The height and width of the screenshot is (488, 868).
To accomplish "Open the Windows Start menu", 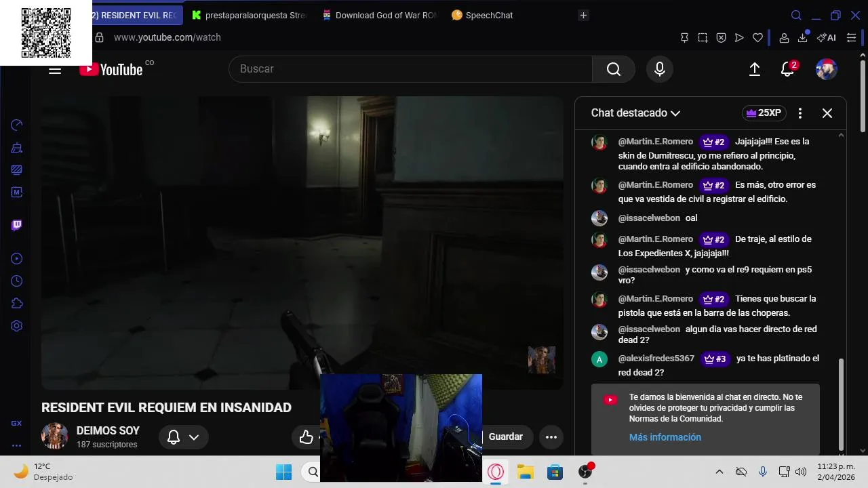I will (x=283, y=472).
